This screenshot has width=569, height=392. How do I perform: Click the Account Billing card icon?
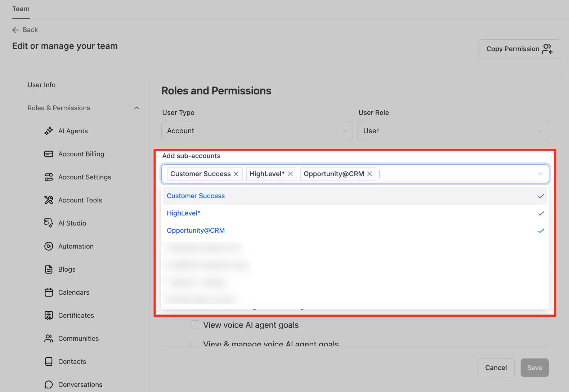click(49, 154)
